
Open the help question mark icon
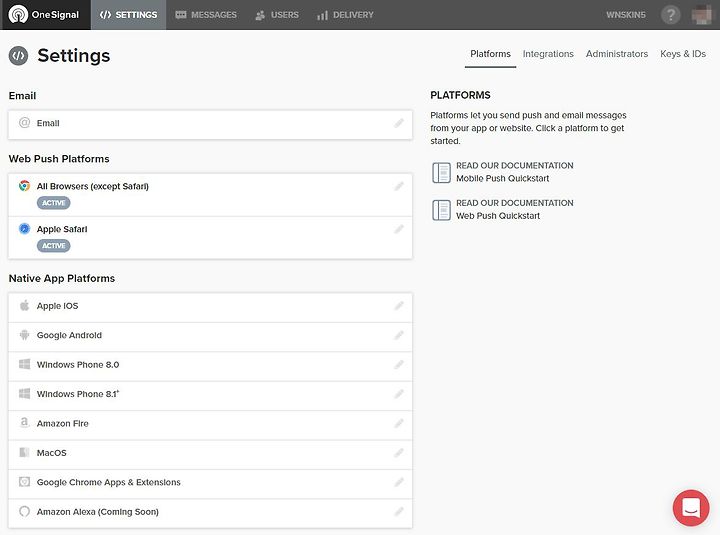(670, 15)
